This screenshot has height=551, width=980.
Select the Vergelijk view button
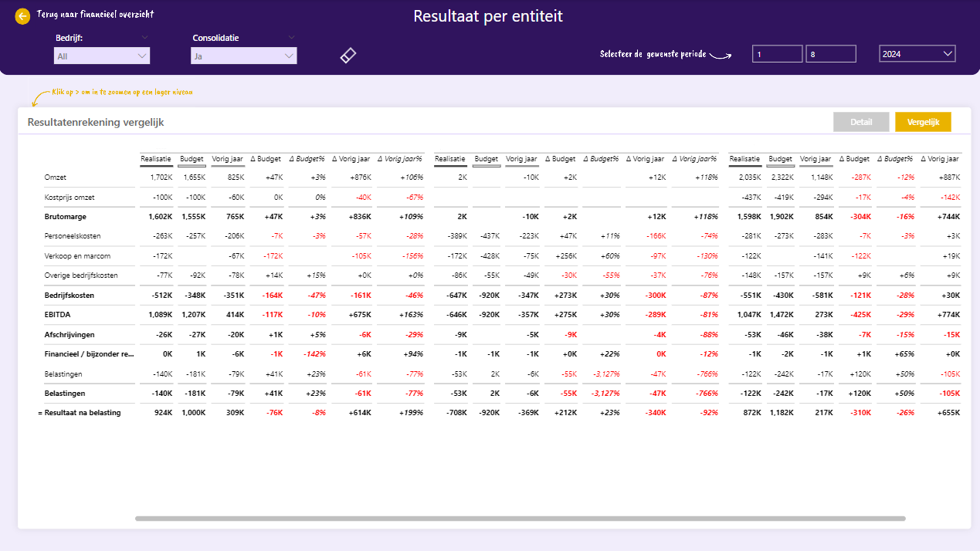922,122
